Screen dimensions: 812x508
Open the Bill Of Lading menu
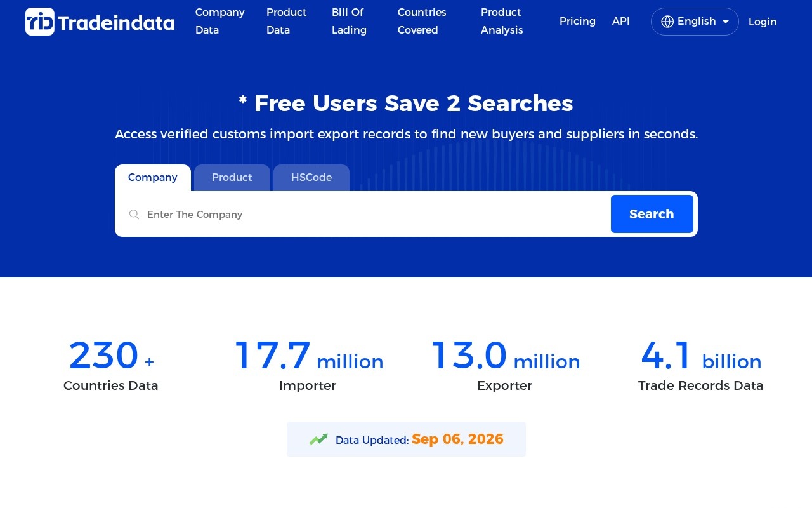tap(349, 21)
